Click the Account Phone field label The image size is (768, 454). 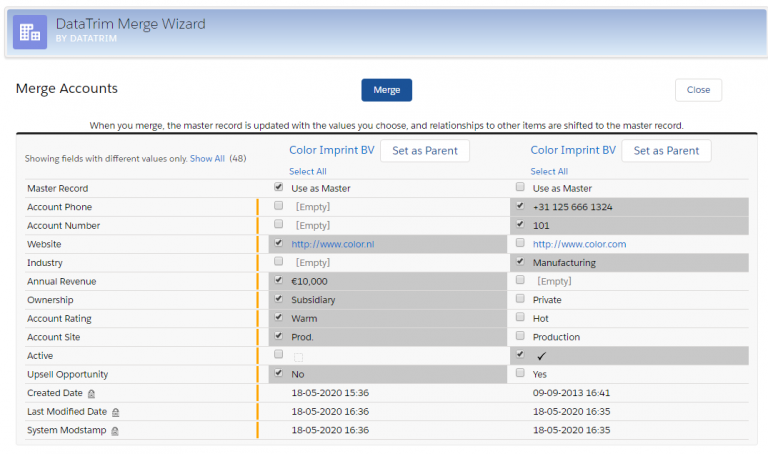click(x=59, y=207)
